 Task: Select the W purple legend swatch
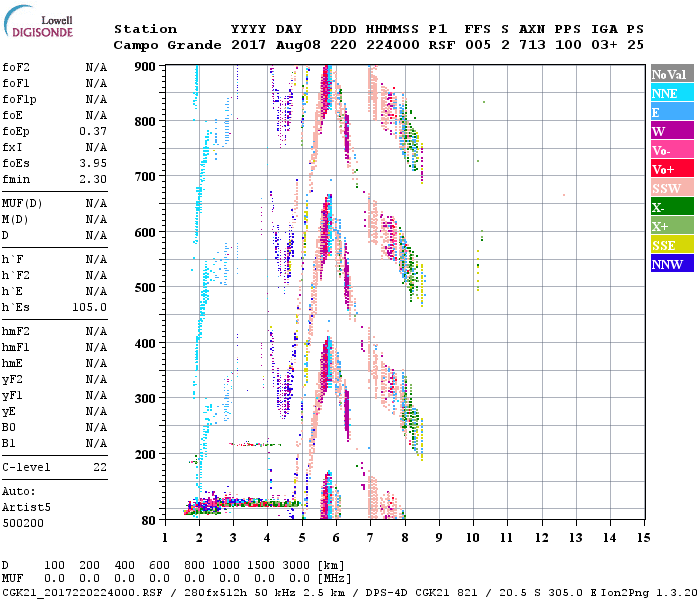(672, 131)
